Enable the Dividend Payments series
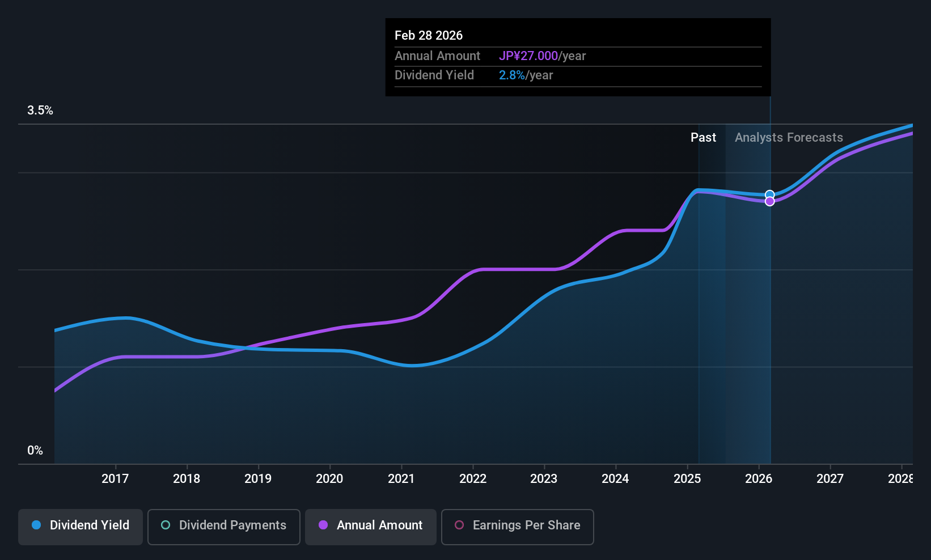 point(224,527)
